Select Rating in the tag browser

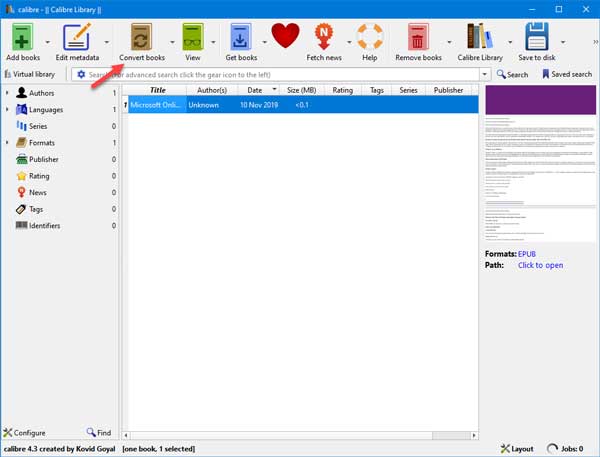[x=39, y=176]
